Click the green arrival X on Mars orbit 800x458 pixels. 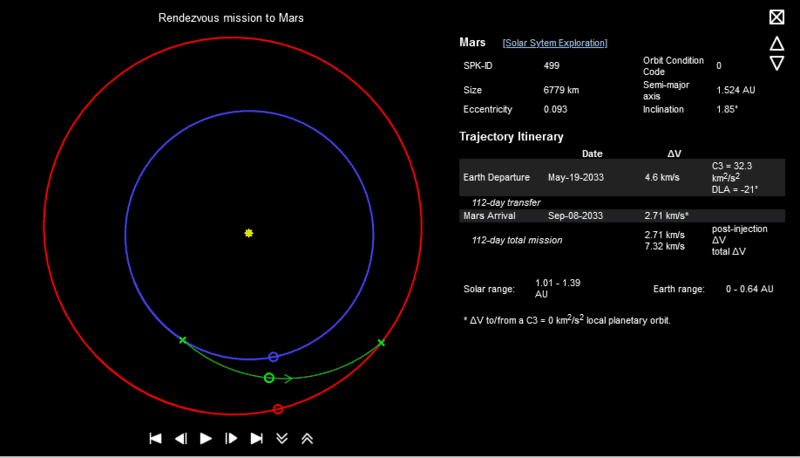(x=381, y=343)
